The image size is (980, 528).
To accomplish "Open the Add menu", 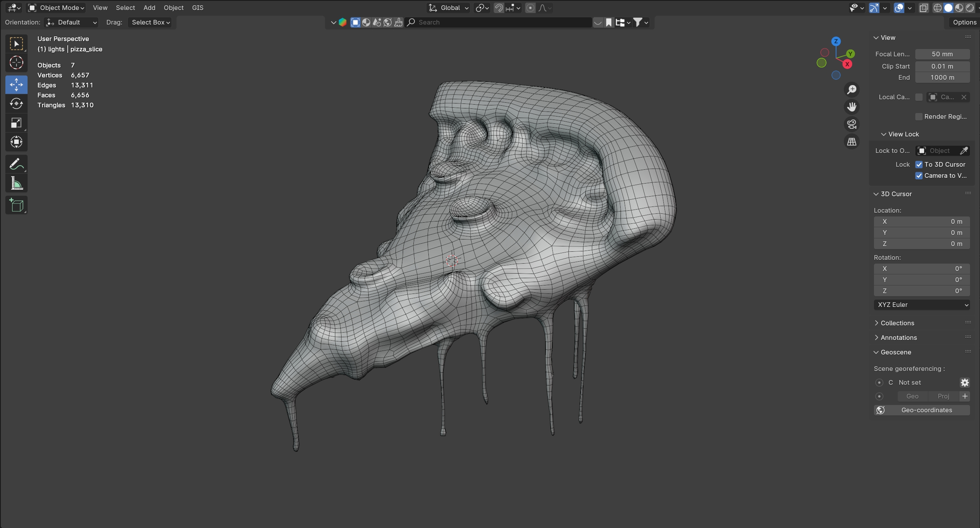I will point(149,8).
